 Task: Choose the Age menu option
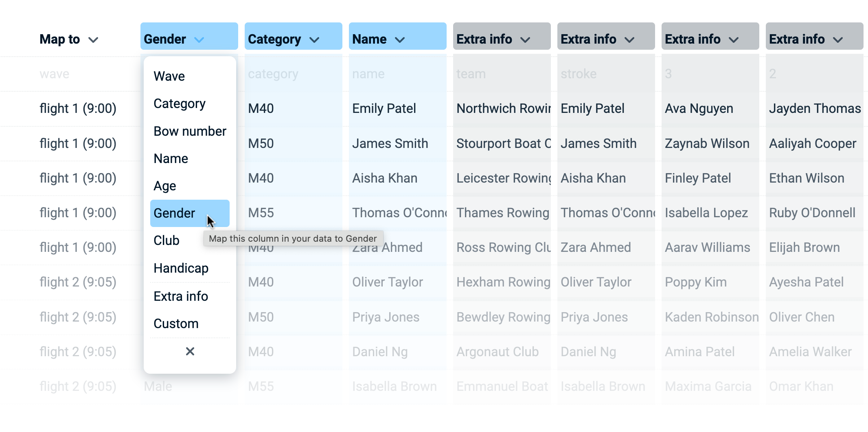pyautogui.click(x=165, y=186)
